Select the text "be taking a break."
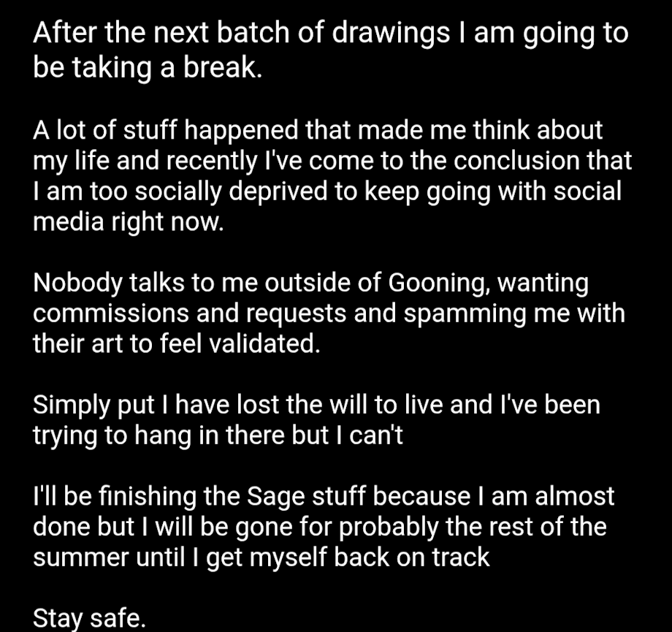 click(148, 68)
